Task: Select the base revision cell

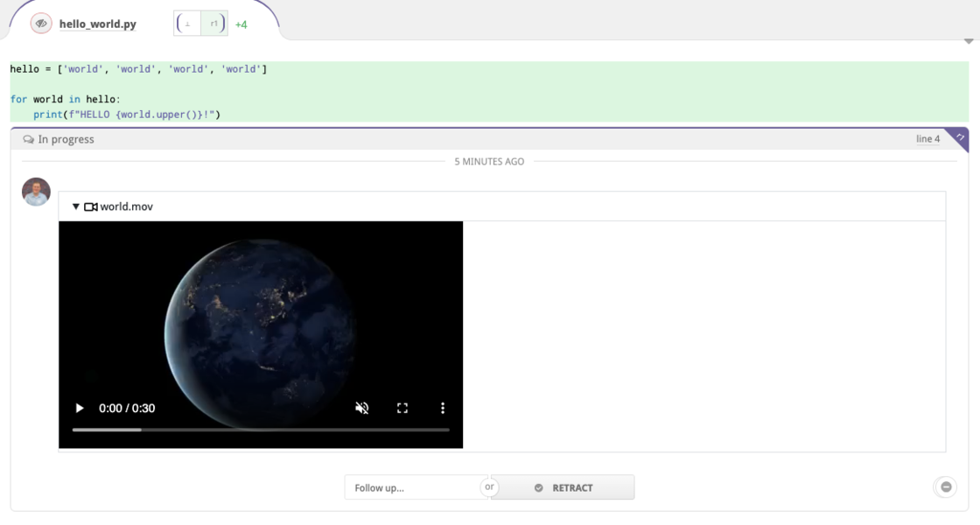Action: tap(187, 24)
